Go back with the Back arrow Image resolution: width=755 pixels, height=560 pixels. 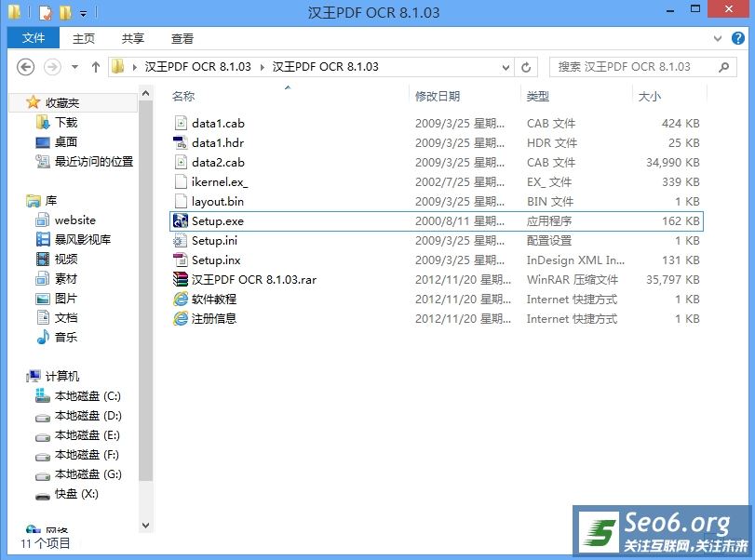tap(25, 67)
